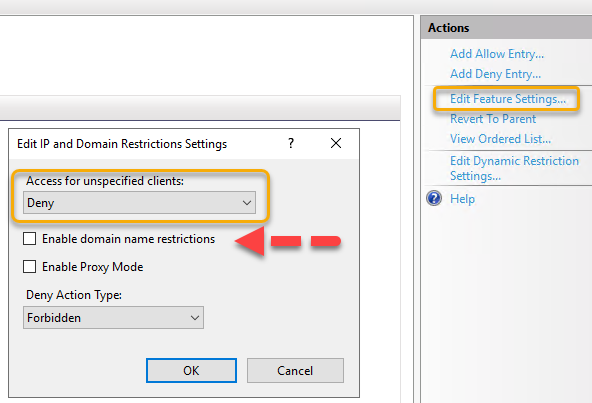592x403 pixels.
Task: Expand the Deny Action Type dropdown
Action: point(113,318)
